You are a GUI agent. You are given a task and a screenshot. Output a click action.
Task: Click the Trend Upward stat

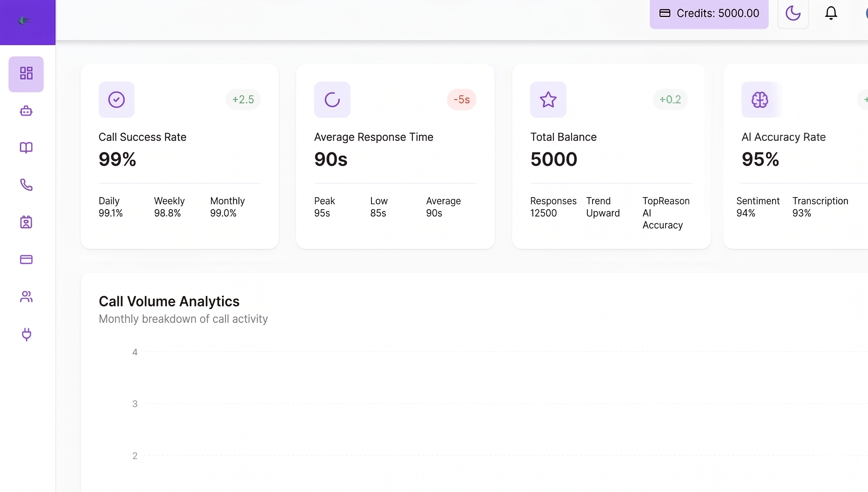coord(603,207)
